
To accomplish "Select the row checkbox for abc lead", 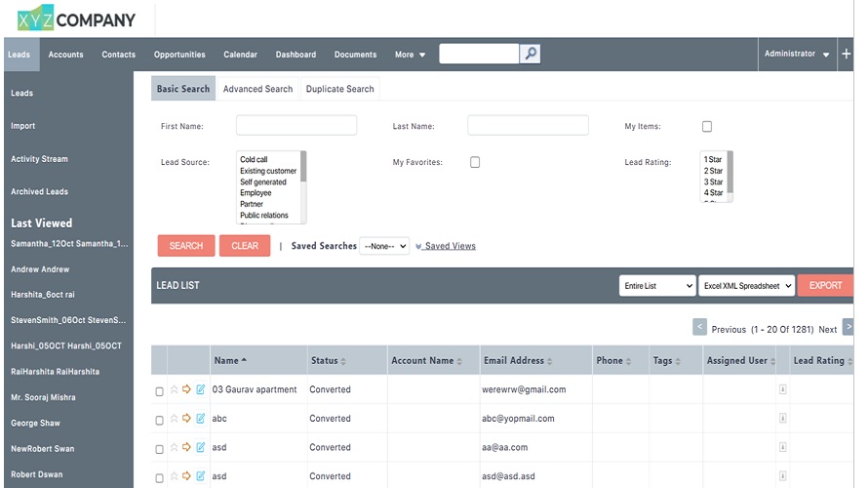I will tap(160, 420).
